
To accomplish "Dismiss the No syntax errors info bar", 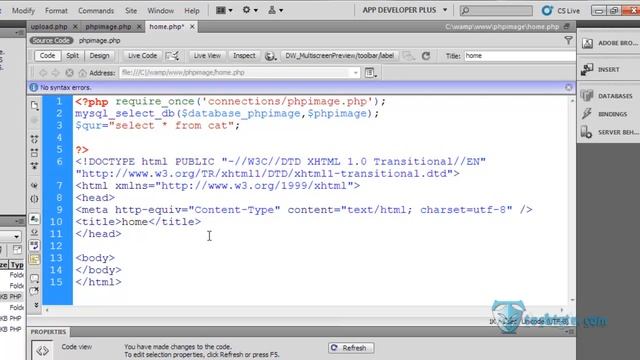I will pyautogui.click(x=569, y=87).
